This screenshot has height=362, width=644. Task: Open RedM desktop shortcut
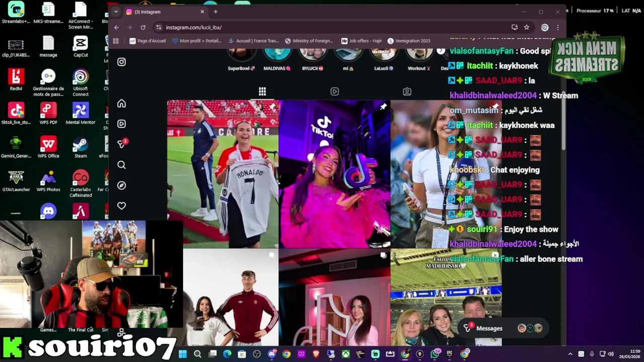(x=16, y=79)
